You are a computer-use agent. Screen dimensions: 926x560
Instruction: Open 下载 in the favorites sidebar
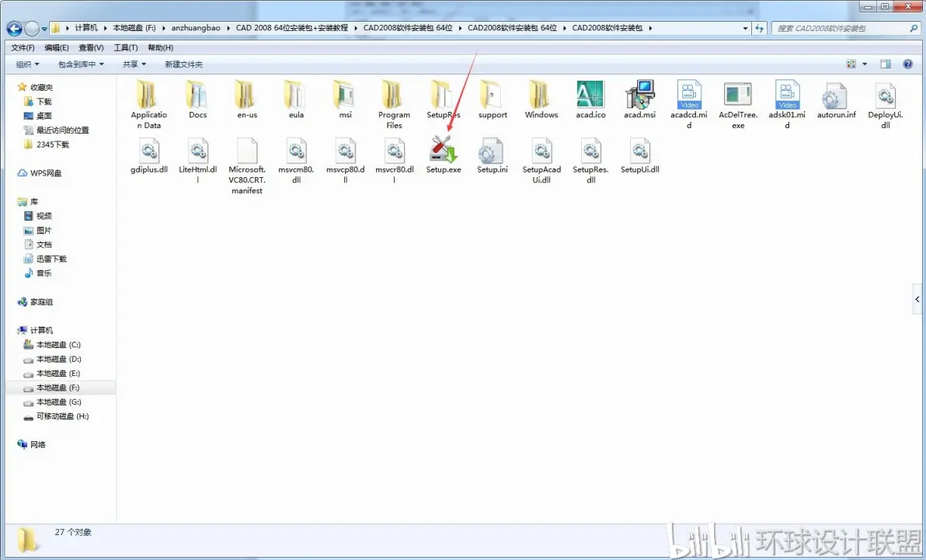(44, 102)
